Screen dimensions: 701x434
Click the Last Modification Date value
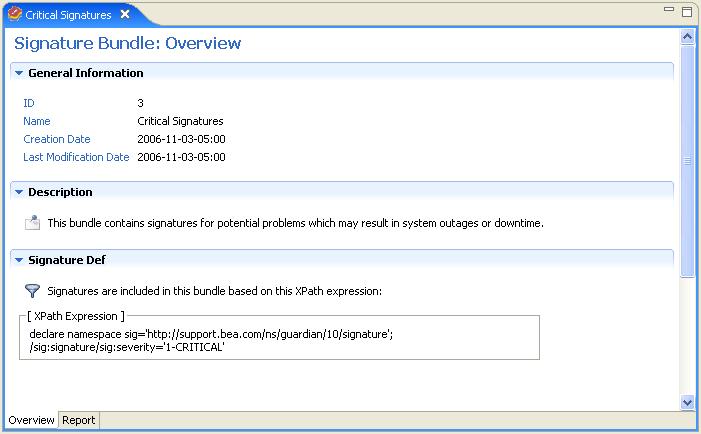click(181, 157)
